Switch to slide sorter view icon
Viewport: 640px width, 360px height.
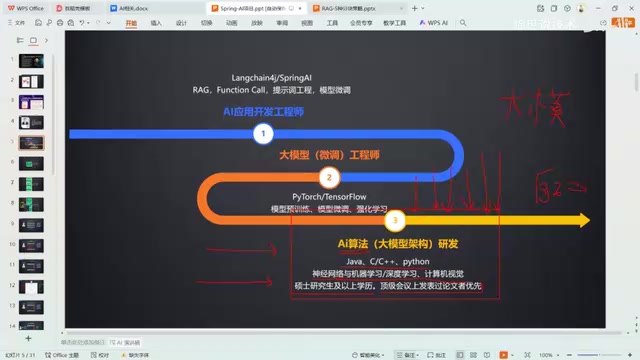coord(473,355)
